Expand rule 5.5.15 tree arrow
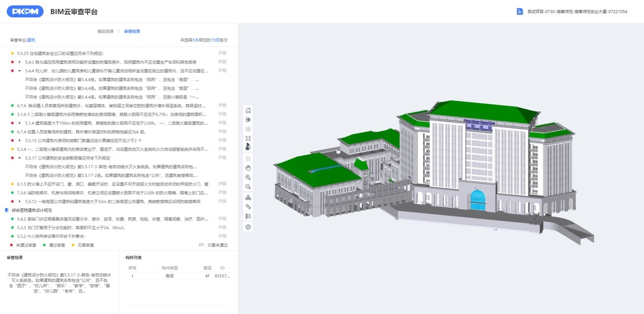Screen dimensions: 644x314 coord(19,140)
